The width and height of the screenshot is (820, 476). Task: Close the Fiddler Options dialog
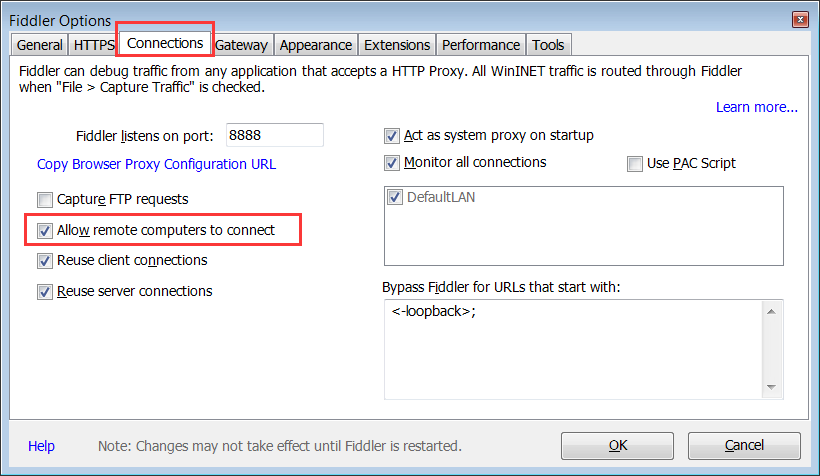tap(800, 20)
